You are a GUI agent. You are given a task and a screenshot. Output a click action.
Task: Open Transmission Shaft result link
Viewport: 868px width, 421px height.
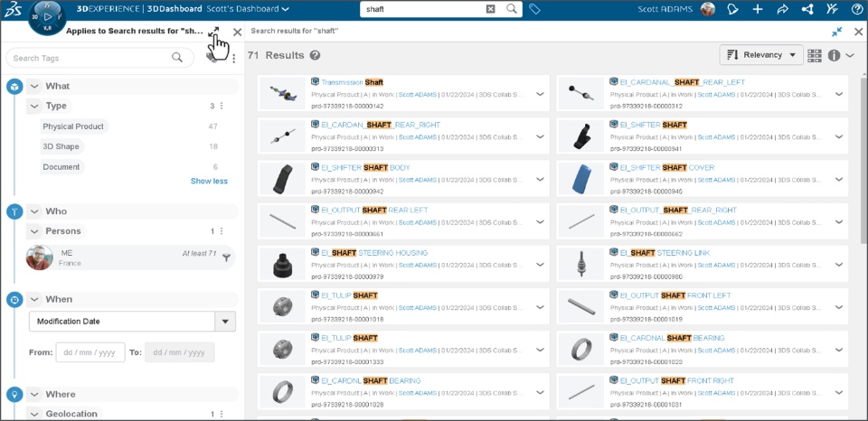[x=352, y=82]
